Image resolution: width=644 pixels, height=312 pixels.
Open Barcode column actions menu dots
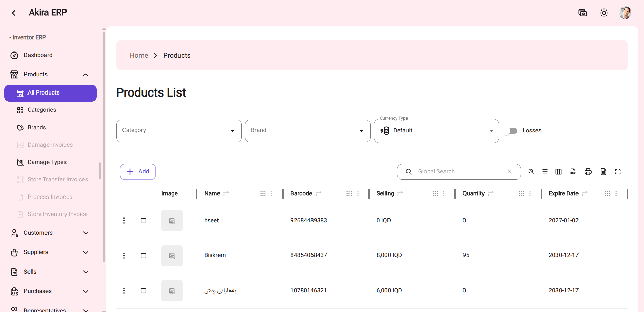click(358, 194)
